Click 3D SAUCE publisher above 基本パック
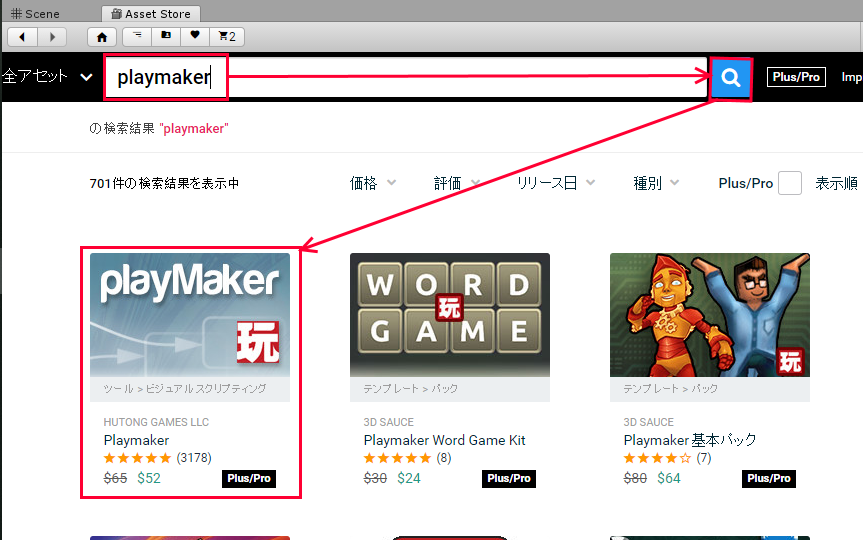This screenshot has width=863, height=540. point(648,422)
